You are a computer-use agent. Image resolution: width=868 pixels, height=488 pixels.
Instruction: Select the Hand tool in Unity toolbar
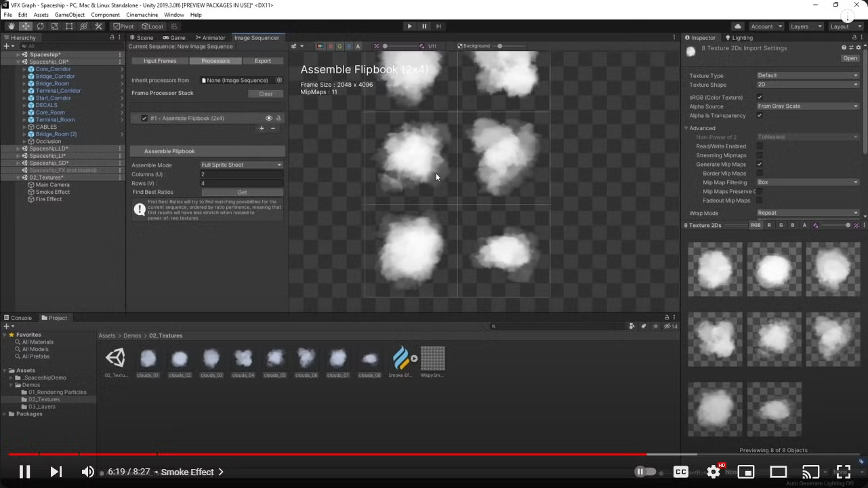11,26
